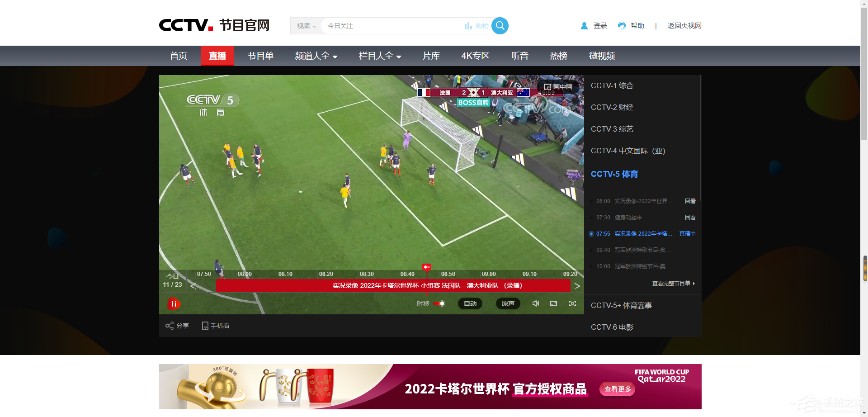Screen dimensions: 868x417
Task: Pause the live video with the red button
Action: 174,303
